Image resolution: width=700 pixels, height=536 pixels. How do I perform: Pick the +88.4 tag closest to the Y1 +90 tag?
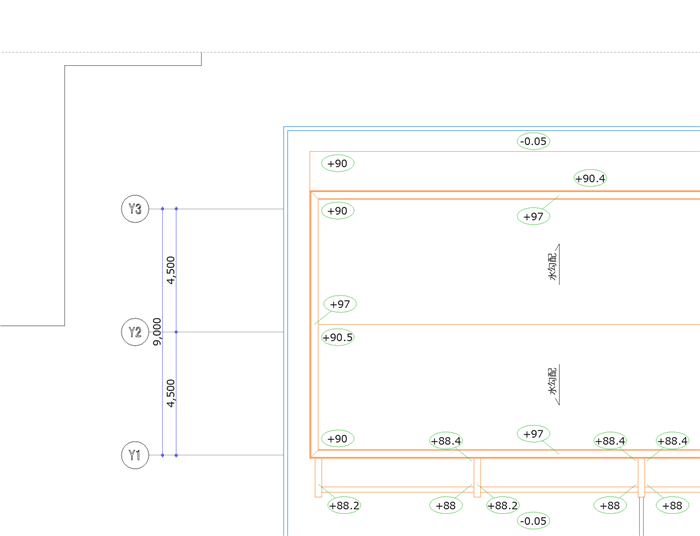[446, 441]
